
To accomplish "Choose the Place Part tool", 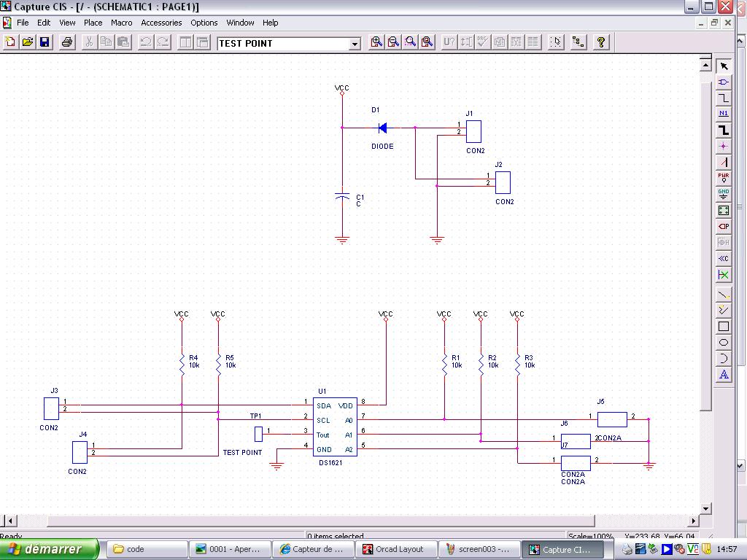I will pos(724,82).
